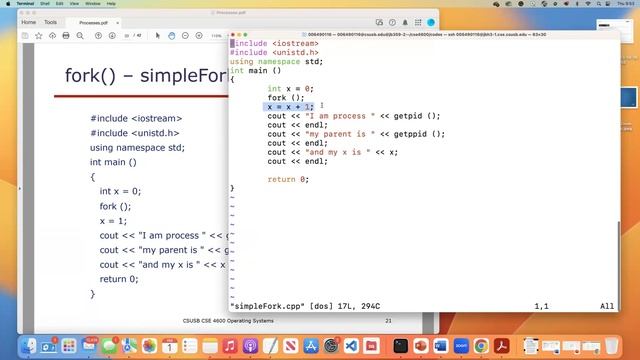Click 'fork ();' line in the terminal editor
The height and width of the screenshot is (360, 640).
(286, 98)
